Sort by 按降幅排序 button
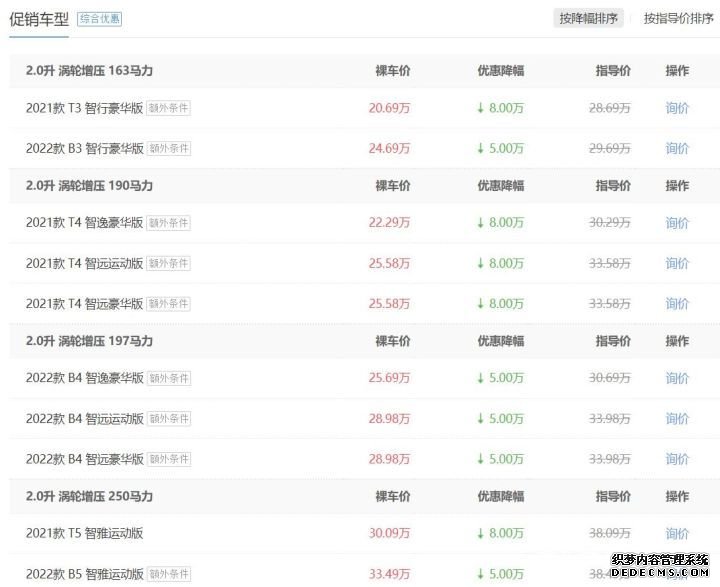This screenshot has height=587, width=720. [x=588, y=18]
